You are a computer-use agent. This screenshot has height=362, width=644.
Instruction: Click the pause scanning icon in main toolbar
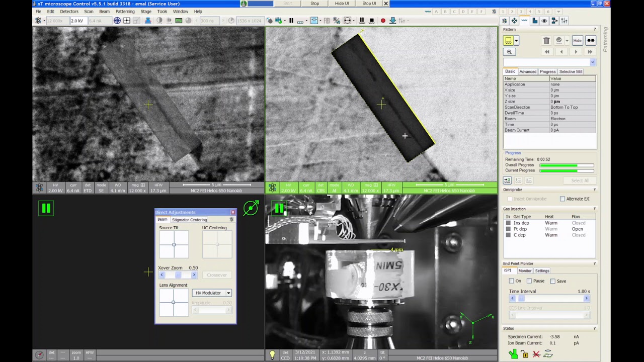click(291, 21)
